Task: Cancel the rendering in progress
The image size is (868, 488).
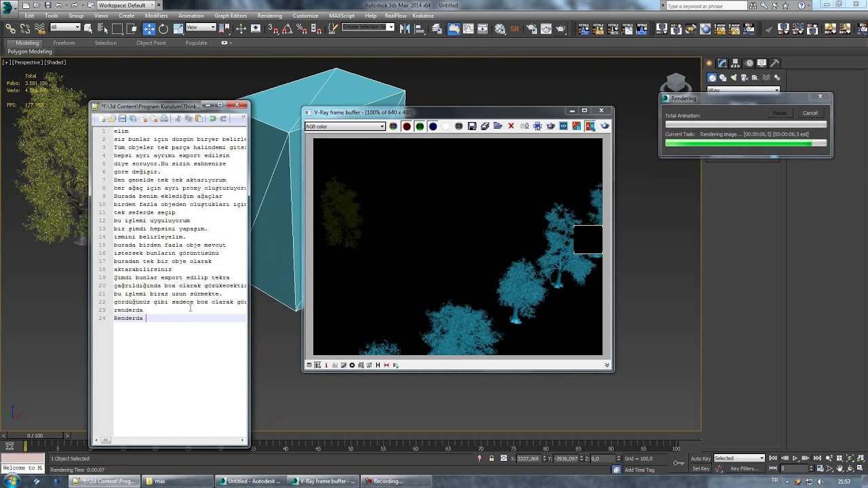Action: pyautogui.click(x=810, y=113)
